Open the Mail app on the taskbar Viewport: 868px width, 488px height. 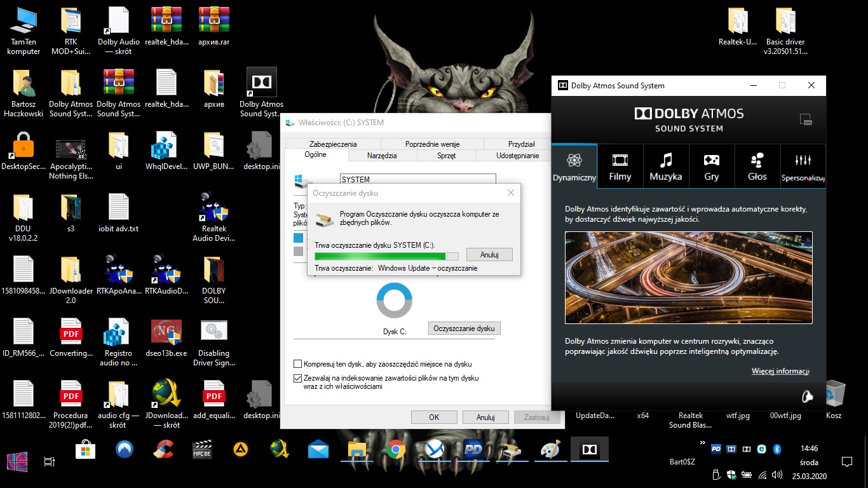(318, 450)
